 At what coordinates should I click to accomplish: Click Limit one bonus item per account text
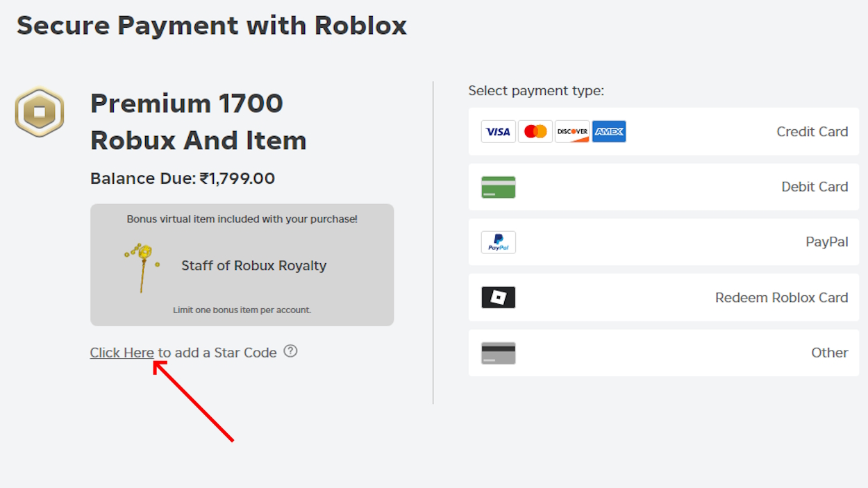click(242, 310)
